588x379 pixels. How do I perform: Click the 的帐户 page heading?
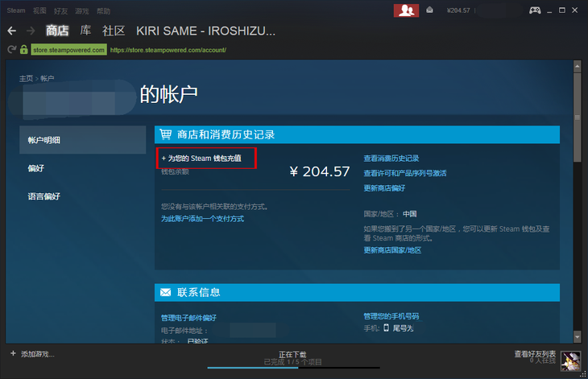(169, 94)
